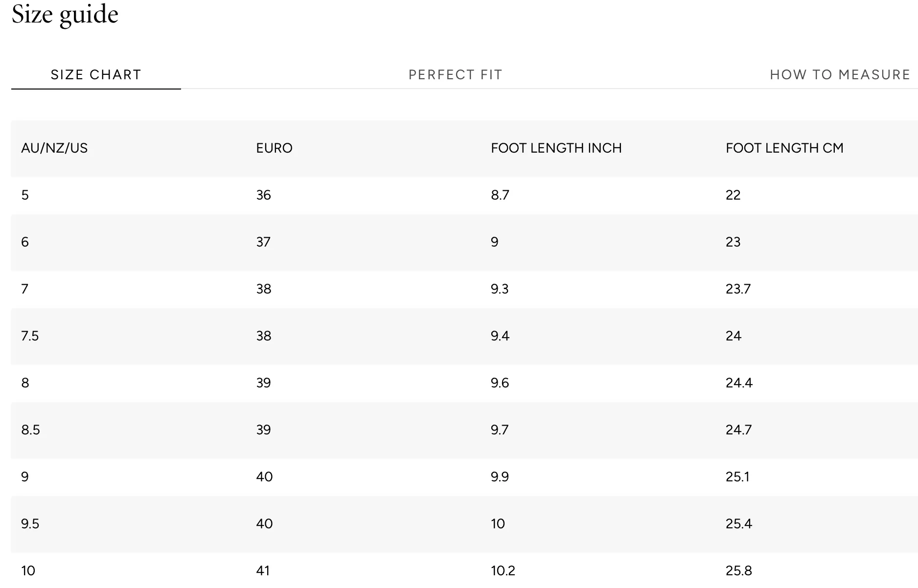Click the 24.4 cm value

(x=739, y=383)
